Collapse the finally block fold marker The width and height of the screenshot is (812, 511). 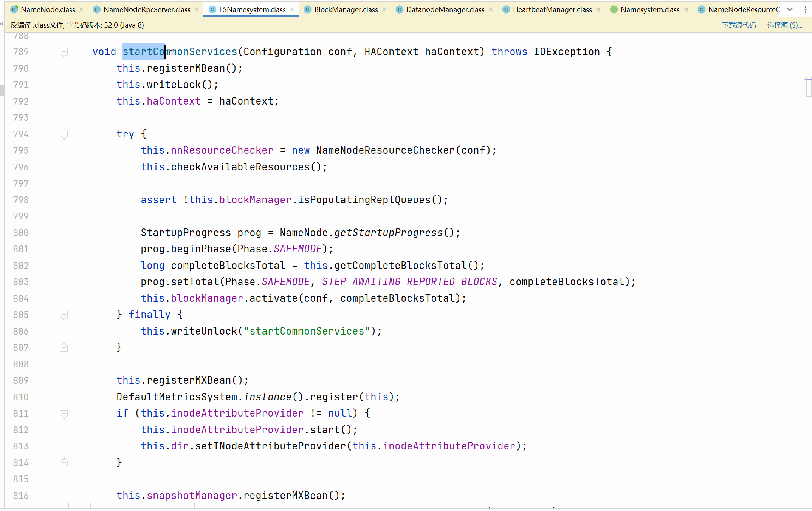click(x=64, y=315)
